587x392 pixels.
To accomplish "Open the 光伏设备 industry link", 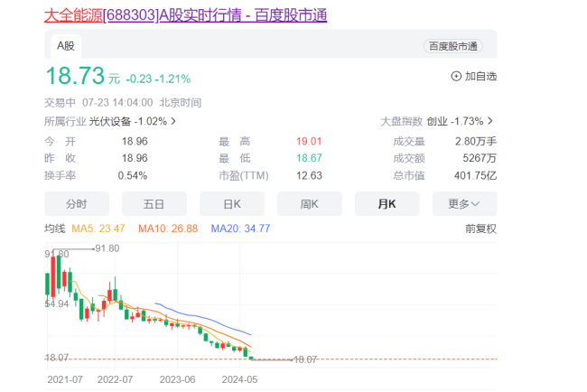I will [x=109, y=121].
